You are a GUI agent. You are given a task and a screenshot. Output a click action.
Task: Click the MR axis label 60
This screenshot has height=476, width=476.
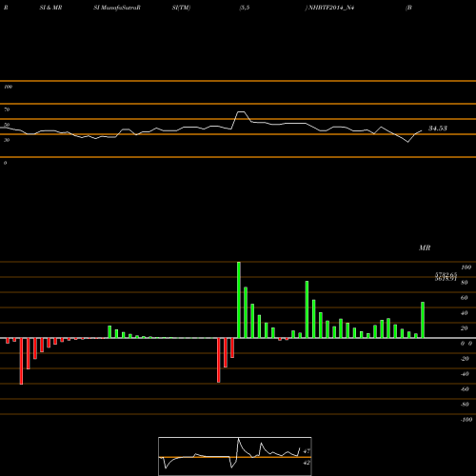(465, 298)
